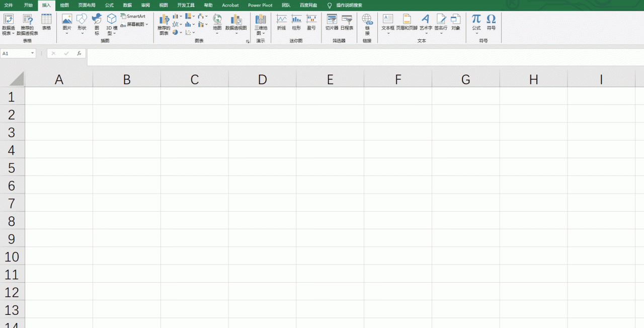Open the Name Box dropdown arrow
This screenshot has width=644, height=328.
(x=33, y=53)
